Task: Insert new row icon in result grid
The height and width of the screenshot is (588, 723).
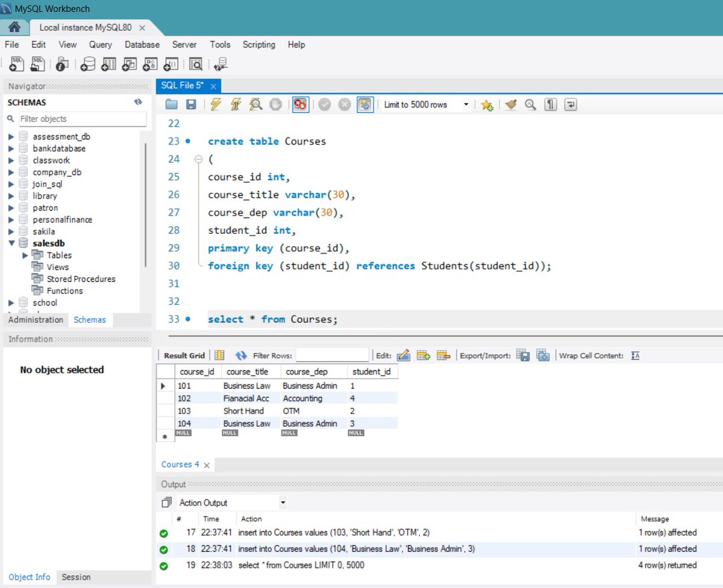Action: [x=423, y=355]
